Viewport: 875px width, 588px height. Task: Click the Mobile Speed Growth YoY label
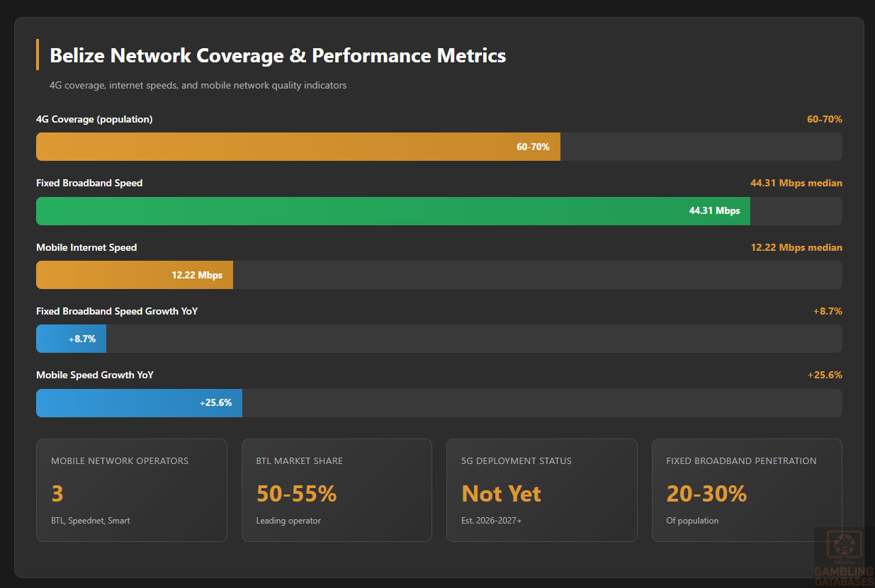point(95,375)
